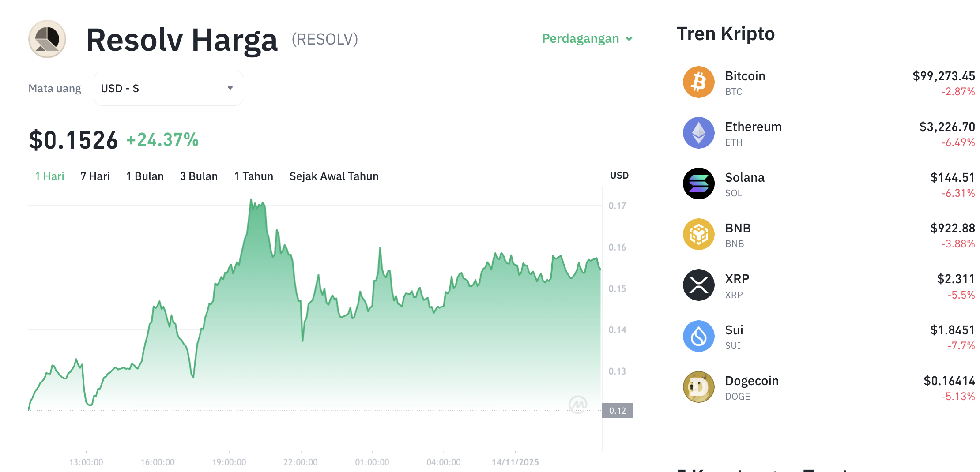The width and height of the screenshot is (980, 472).
Task: Select the 3 Bulan time range
Action: [199, 176]
